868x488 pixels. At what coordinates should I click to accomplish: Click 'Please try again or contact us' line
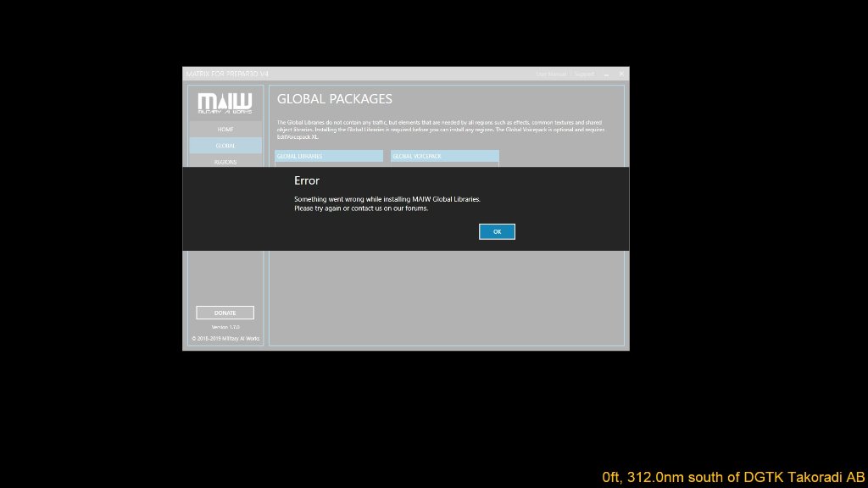pyautogui.click(x=361, y=208)
